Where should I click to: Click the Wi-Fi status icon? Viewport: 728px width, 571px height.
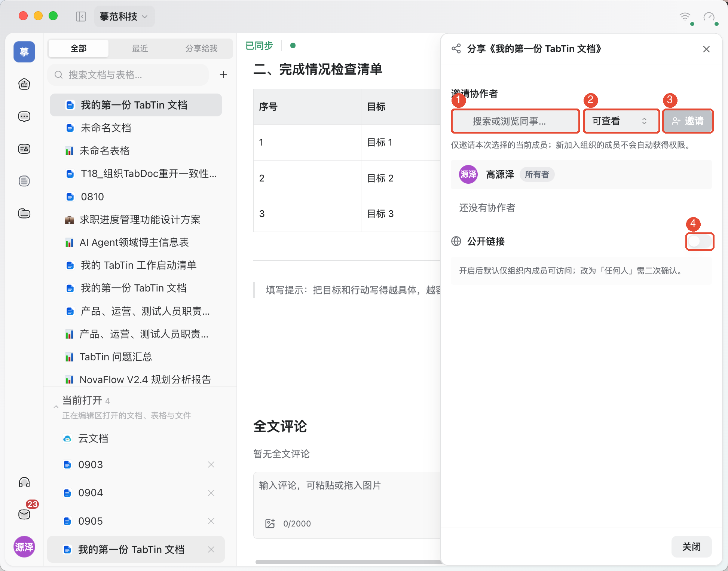tap(685, 17)
